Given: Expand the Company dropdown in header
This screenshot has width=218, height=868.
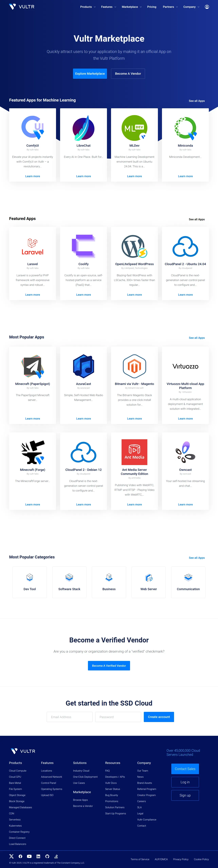Looking at the screenshot, I should (x=191, y=7).
